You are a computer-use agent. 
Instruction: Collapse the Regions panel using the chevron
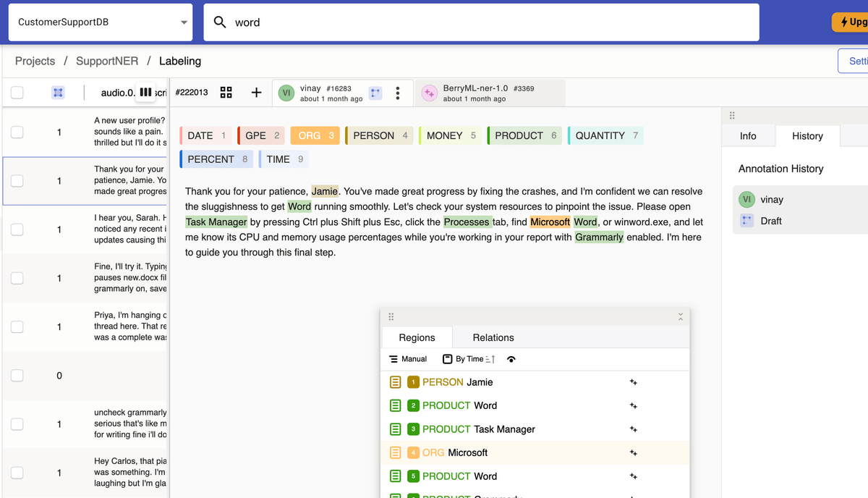pos(680,317)
